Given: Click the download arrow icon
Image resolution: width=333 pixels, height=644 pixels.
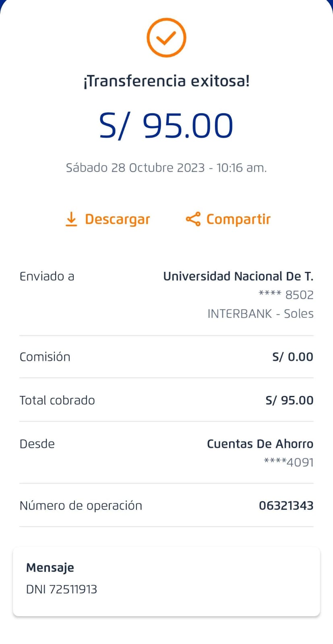Looking at the screenshot, I should [x=71, y=219].
